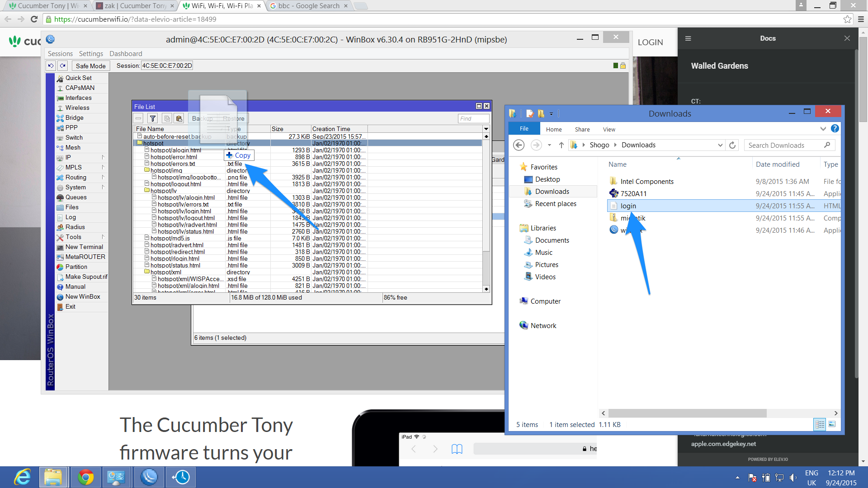The width and height of the screenshot is (868, 488).
Task: Open MetaROUTER in WinBox sidebar
Action: click(85, 257)
